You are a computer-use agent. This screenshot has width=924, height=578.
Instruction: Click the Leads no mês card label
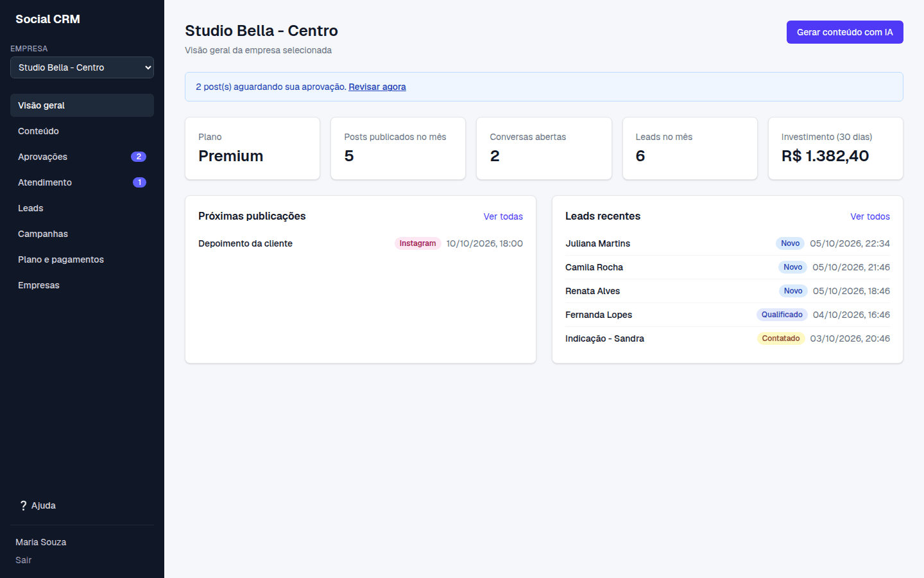point(664,137)
